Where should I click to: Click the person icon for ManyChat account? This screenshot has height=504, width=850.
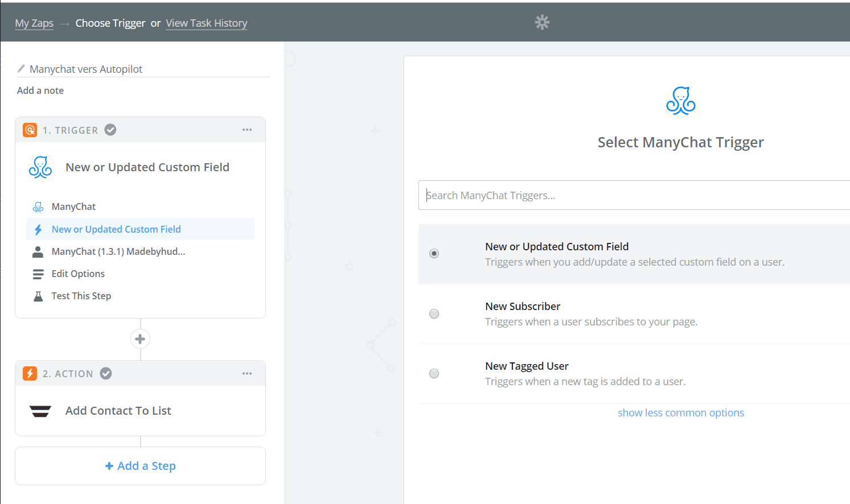coord(38,251)
